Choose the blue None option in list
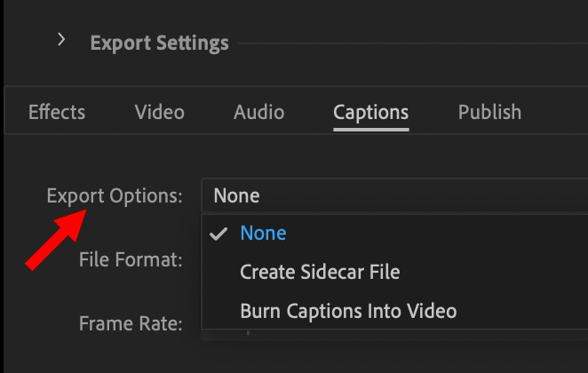 263,233
